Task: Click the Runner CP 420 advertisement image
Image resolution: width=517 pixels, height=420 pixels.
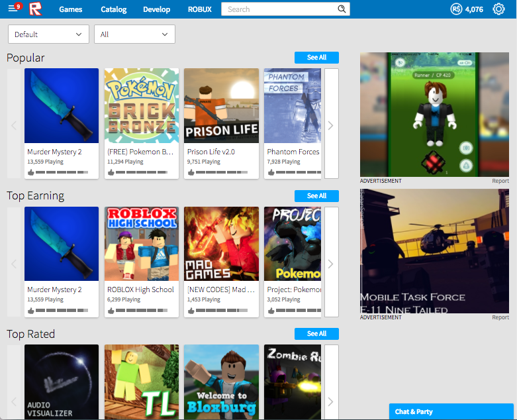Action: [434, 115]
